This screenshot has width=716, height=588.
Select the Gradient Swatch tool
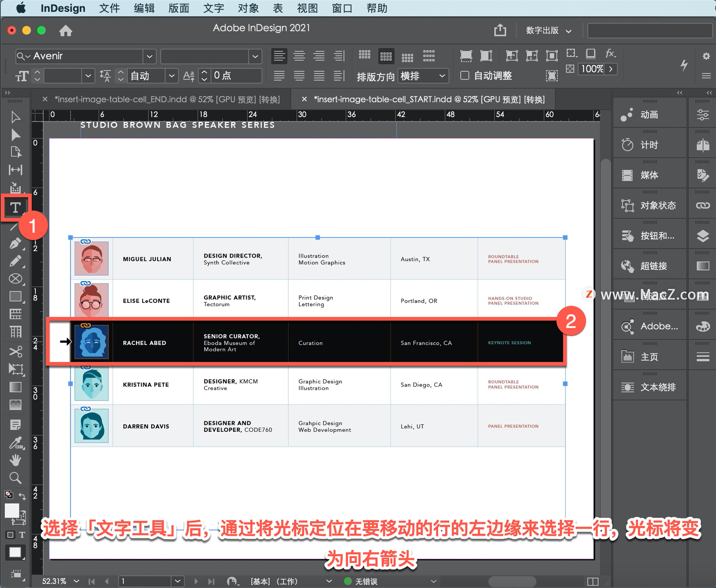point(15,387)
